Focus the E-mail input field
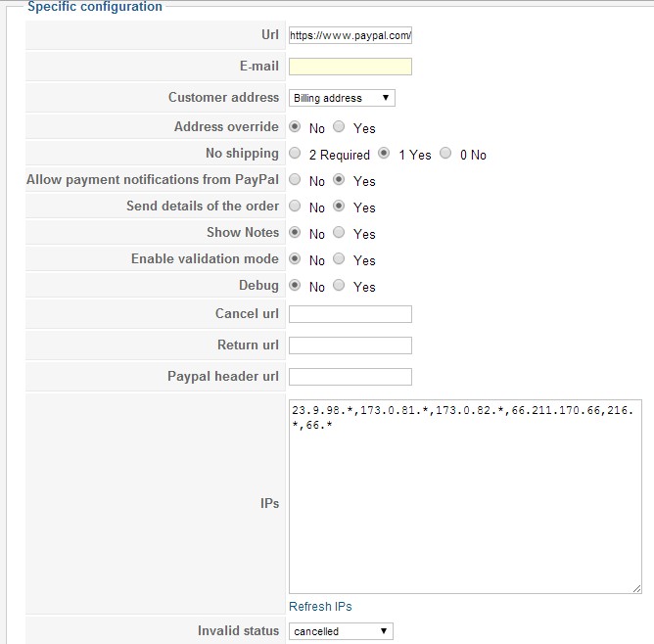Screen dimensions: 654x644 tap(350, 67)
